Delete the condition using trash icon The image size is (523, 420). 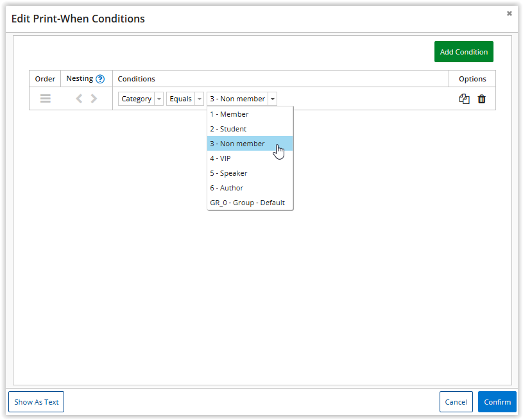tap(482, 99)
